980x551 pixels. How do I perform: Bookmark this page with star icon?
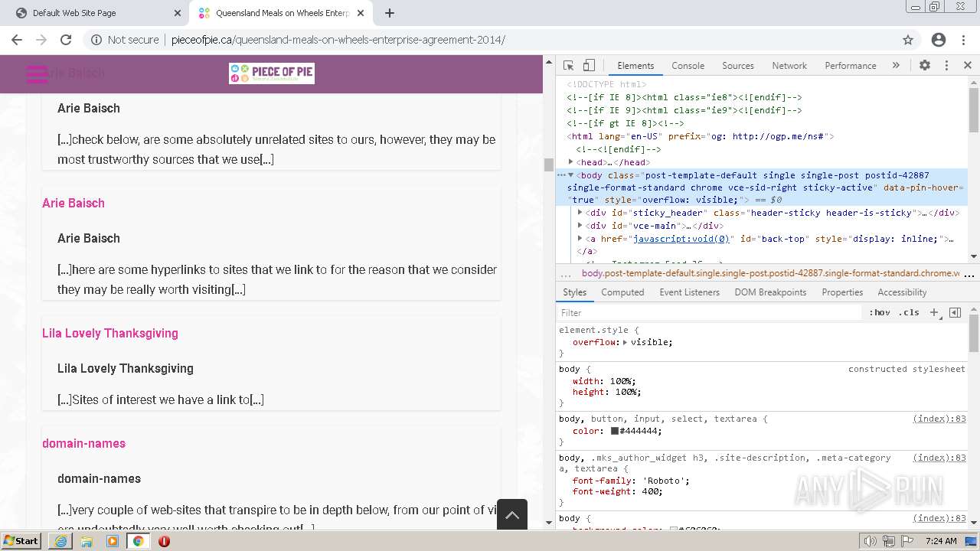tap(908, 40)
